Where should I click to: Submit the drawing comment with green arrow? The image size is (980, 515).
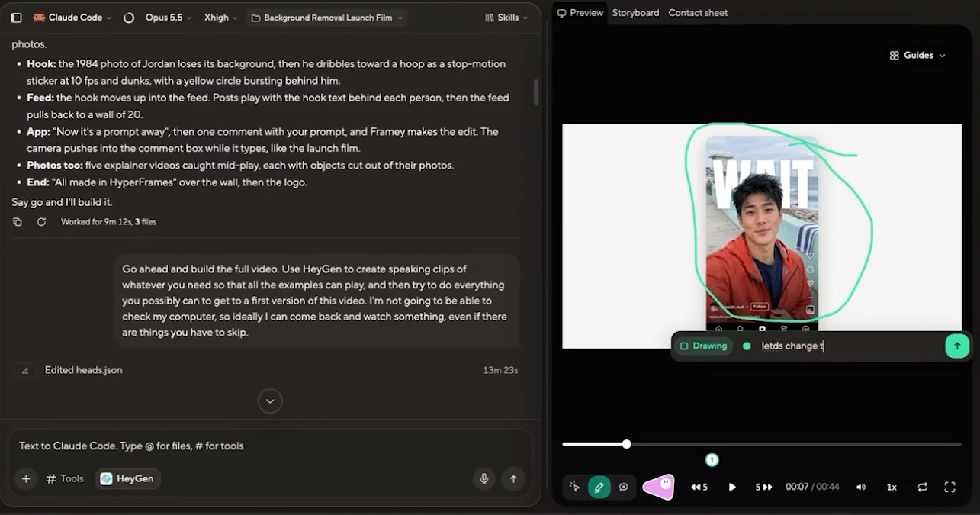coord(957,346)
